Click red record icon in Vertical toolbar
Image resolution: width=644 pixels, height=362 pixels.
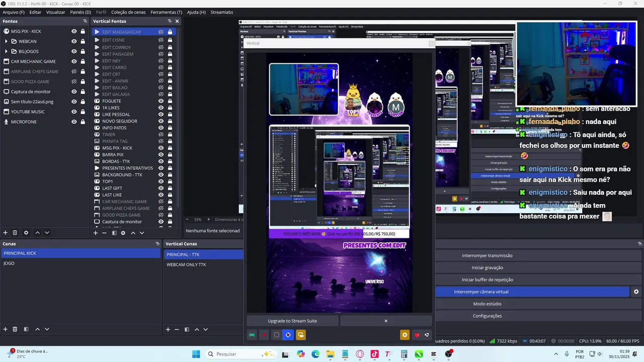(x=264, y=335)
